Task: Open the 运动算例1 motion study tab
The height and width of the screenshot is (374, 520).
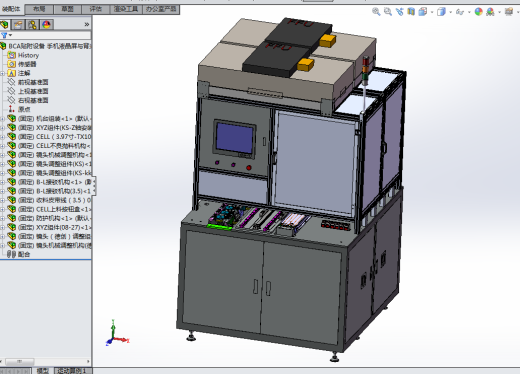Action: [x=72, y=371]
